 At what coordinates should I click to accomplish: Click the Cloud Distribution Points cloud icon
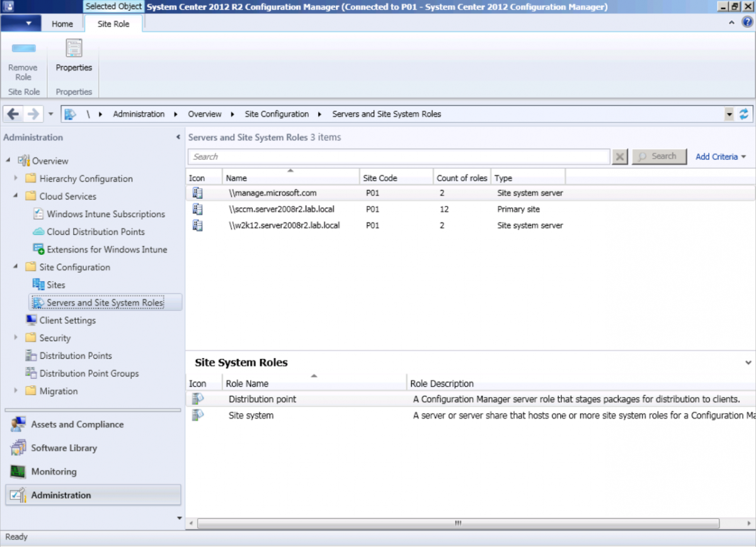(38, 232)
